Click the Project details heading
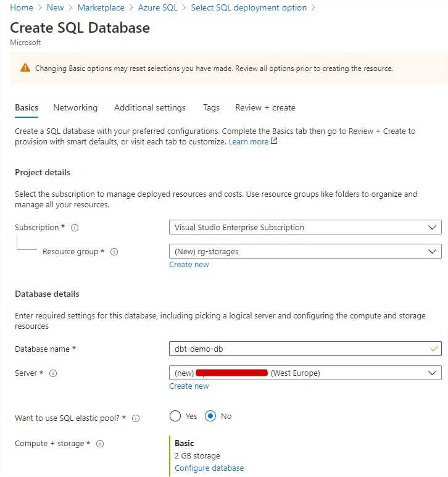The image size is (448, 477). [43, 173]
